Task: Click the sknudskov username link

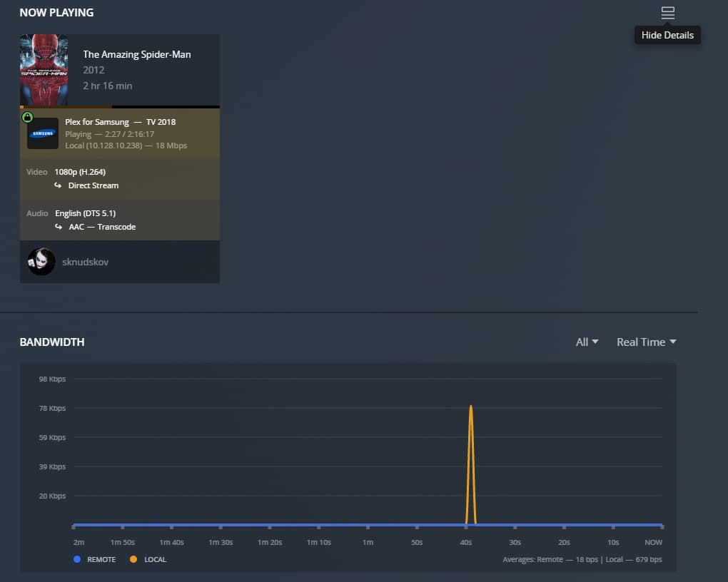Action: (86, 262)
